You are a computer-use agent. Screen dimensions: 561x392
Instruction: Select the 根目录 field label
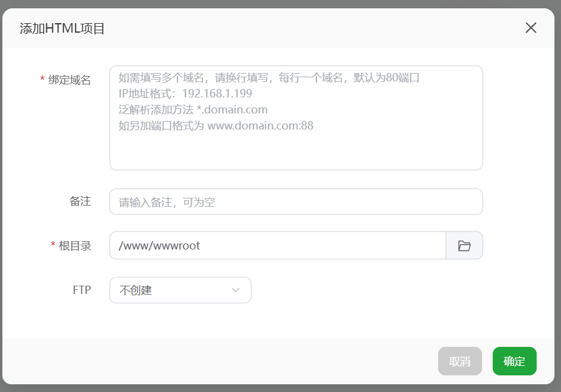[x=75, y=246]
